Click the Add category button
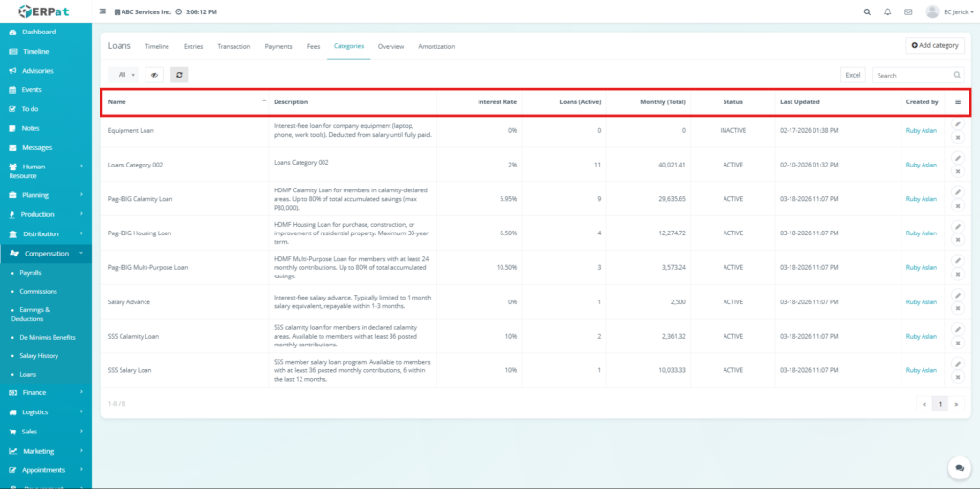Image resolution: width=980 pixels, height=489 pixels. 935,45
